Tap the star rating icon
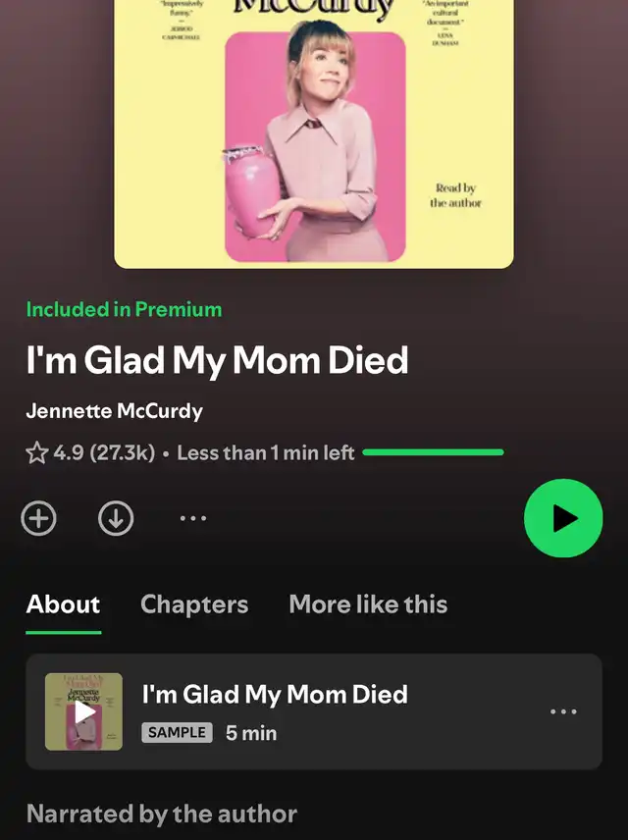 tap(37, 452)
